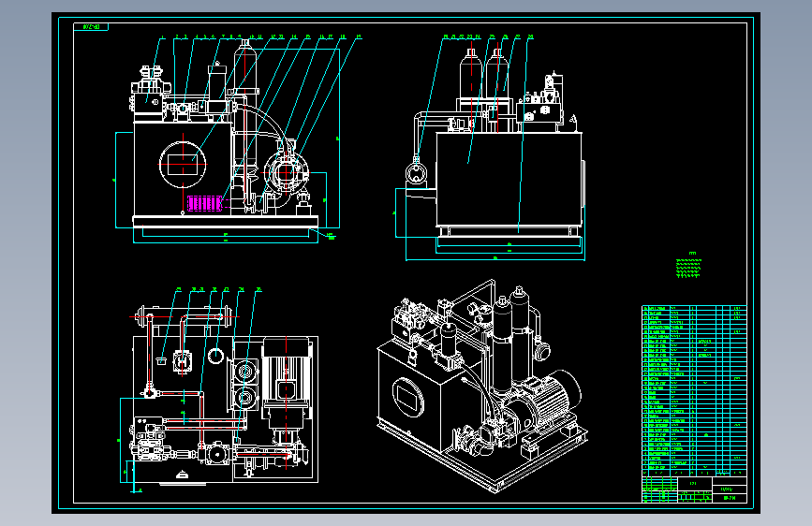Click the single round filler cap in plan view
Image resolution: width=812 pixels, height=526 pixels.
215,356
